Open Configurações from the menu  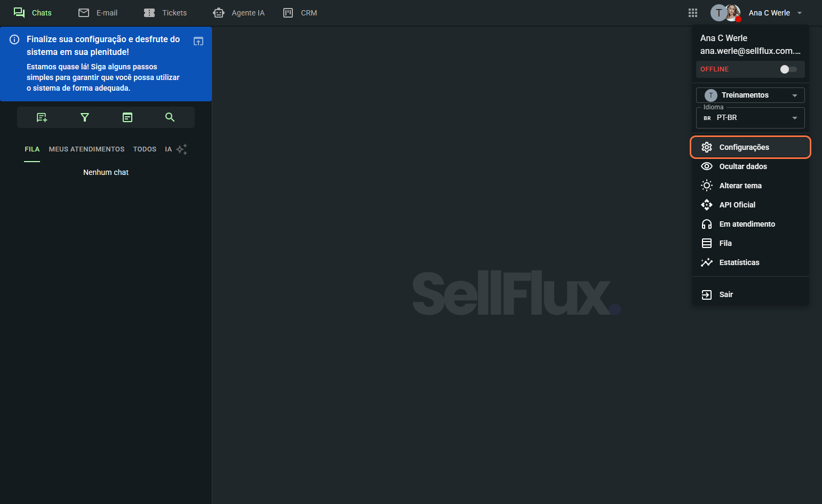coord(751,147)
